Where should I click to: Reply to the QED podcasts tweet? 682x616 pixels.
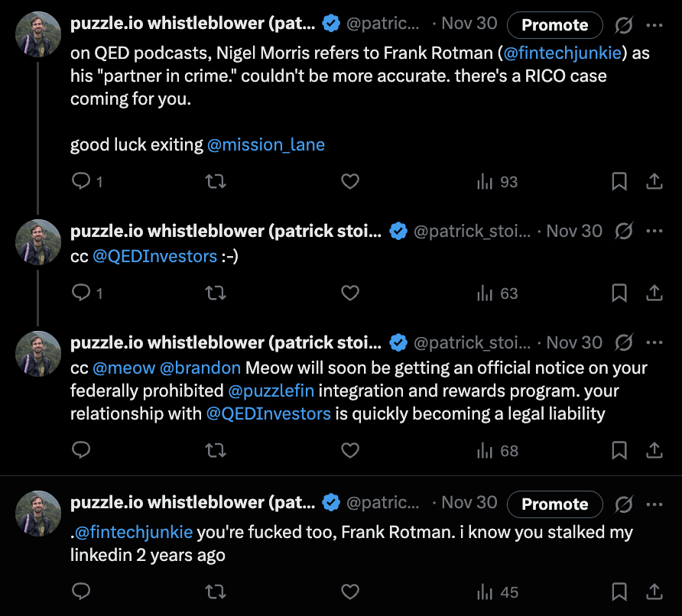pos(81,181)
